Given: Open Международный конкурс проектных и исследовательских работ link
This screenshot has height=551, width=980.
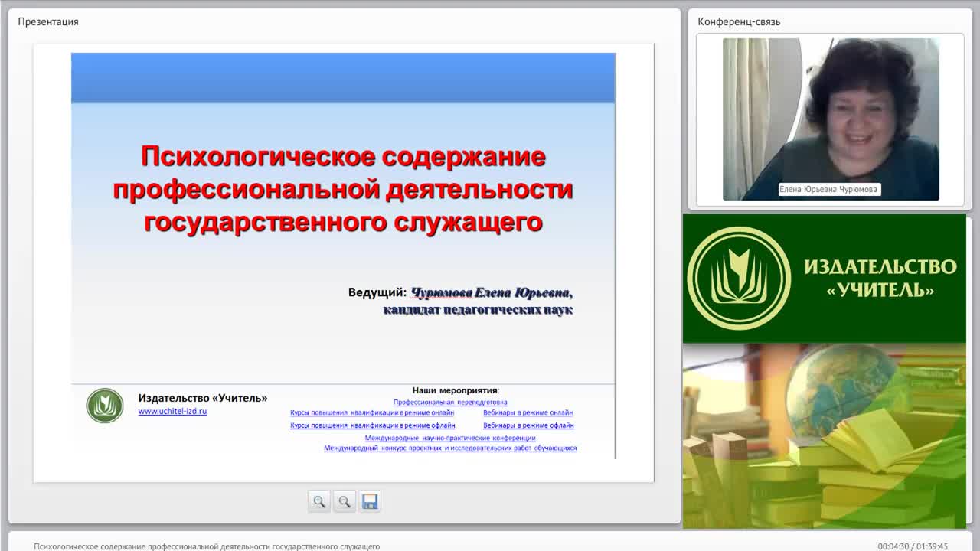Looking at the screenshot, I should (450, 448).
